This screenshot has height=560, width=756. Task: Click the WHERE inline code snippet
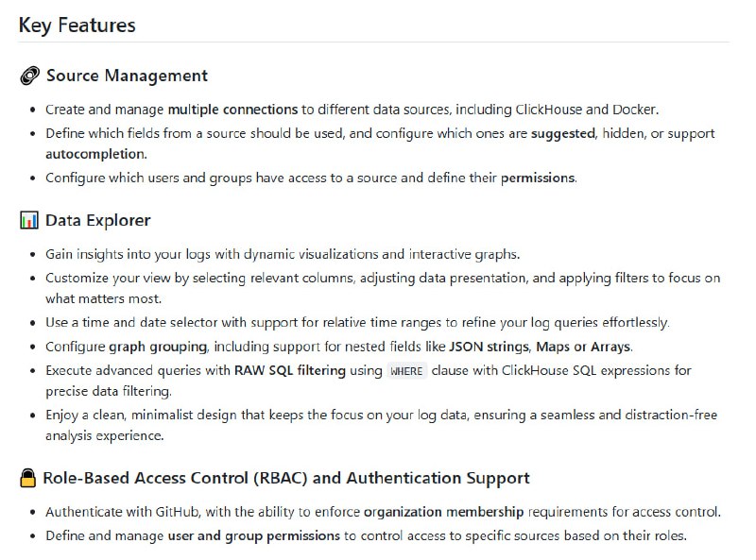click(406, 371)
